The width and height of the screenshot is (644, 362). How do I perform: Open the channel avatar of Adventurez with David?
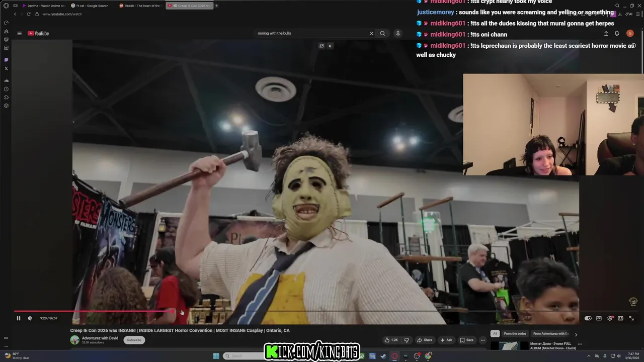point(74,340)
